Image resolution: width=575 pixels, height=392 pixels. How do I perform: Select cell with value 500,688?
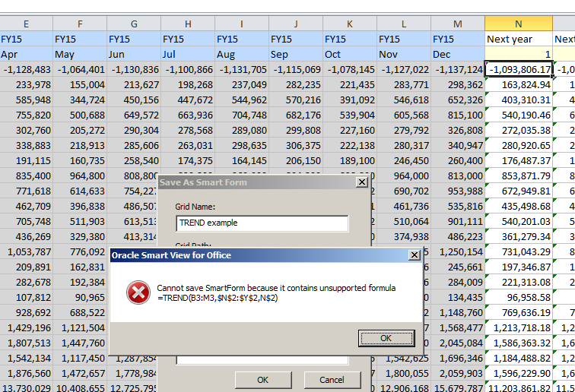tap(80, 115)
